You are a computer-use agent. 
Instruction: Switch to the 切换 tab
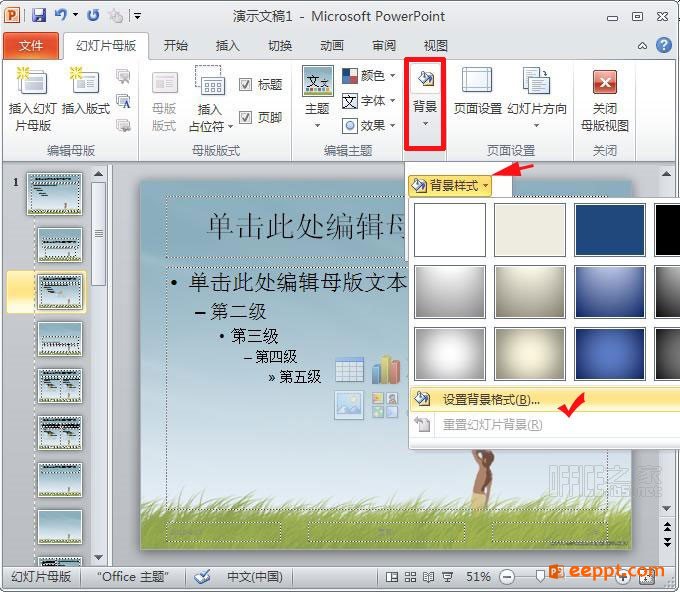click(280, 46)
